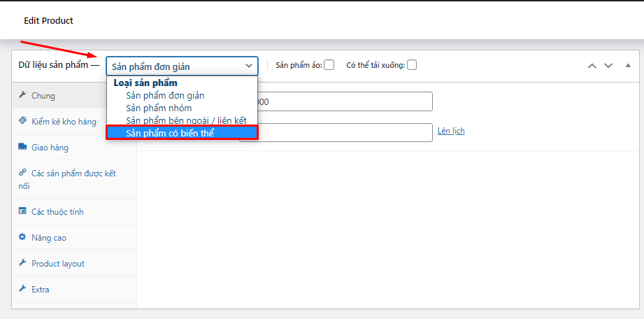The height and width of the screenshot is (319, 644).
Task: Click the gear icon for Nâng cao
Action: pyautogui.click(x=22, y=237)
